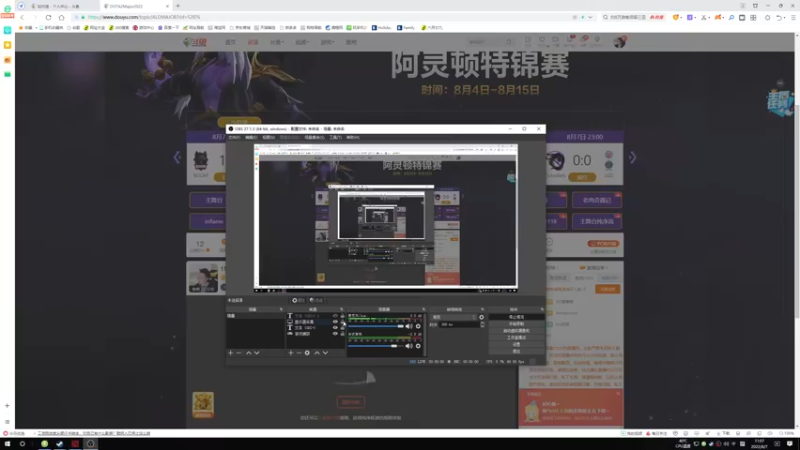Open OBS 场景集合 menu

(314, 137)
